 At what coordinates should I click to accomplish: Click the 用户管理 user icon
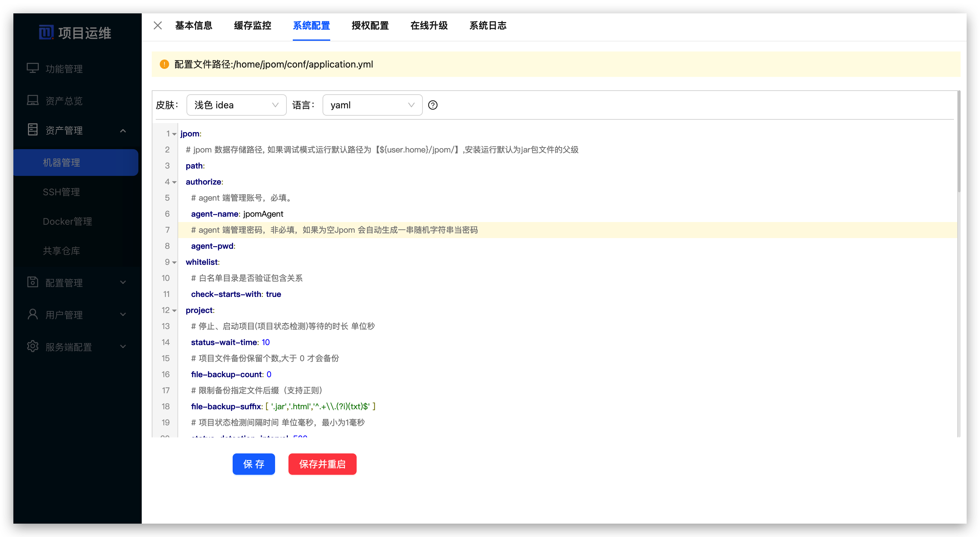(33, 314)
